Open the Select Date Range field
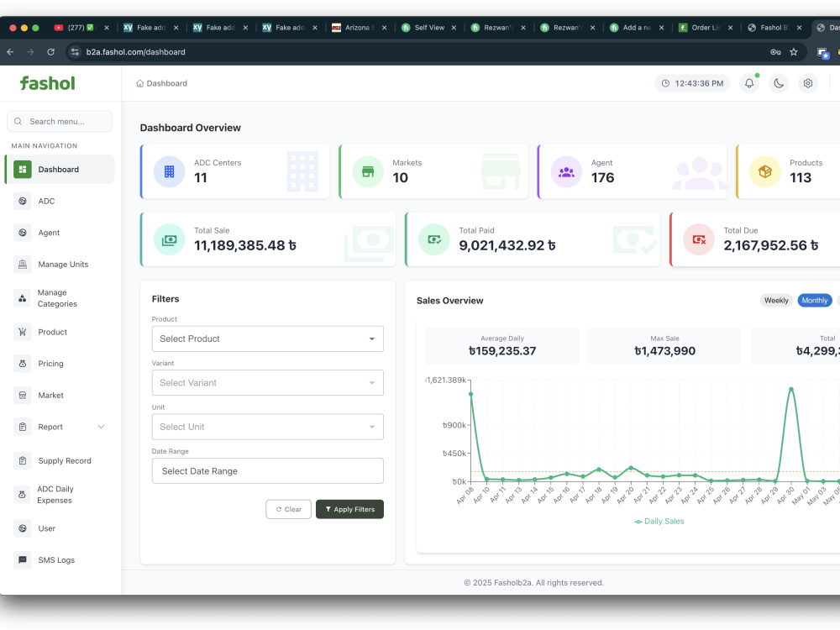 [x=267, y=471]
